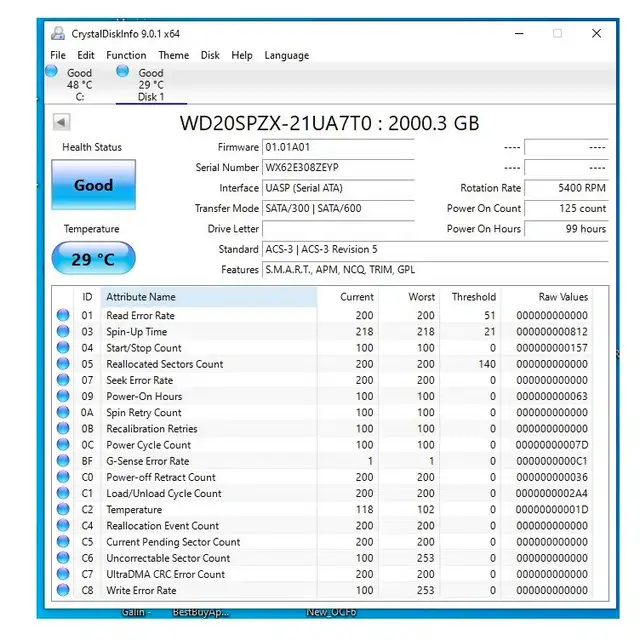Click the Good health status button
This screenshot has width=640, height=640.
(x=93, y=185)
